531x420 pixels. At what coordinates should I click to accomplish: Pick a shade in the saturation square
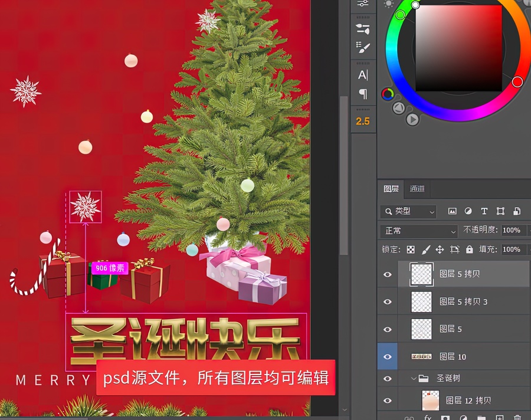[458, 48]
